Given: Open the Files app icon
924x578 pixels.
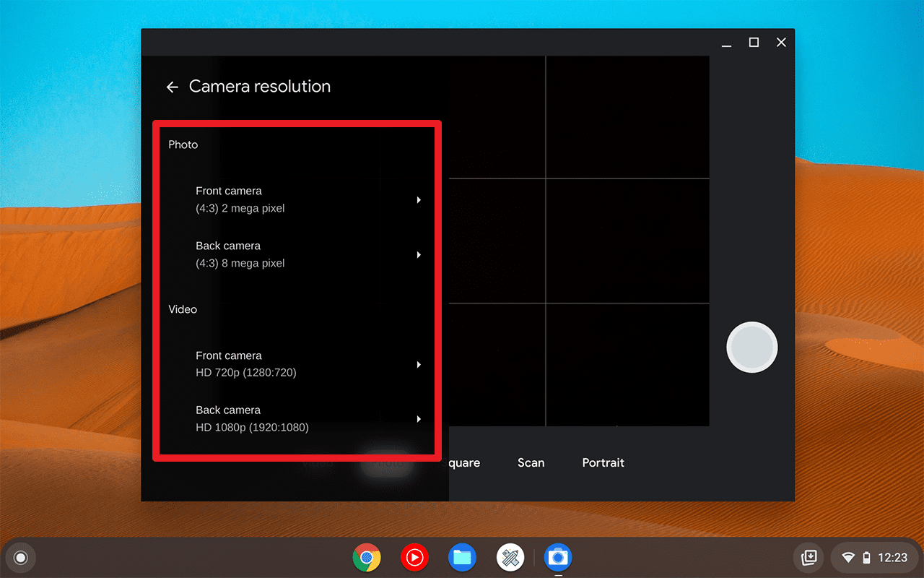Looking at the screenshot, I should pyautogui.click(x=462, y=557).
